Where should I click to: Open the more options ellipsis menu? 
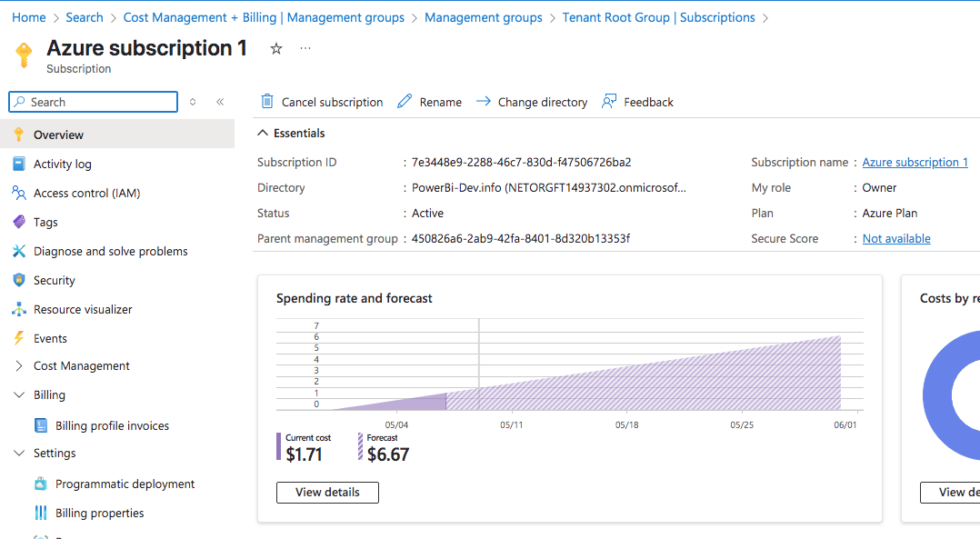(305, 48)
